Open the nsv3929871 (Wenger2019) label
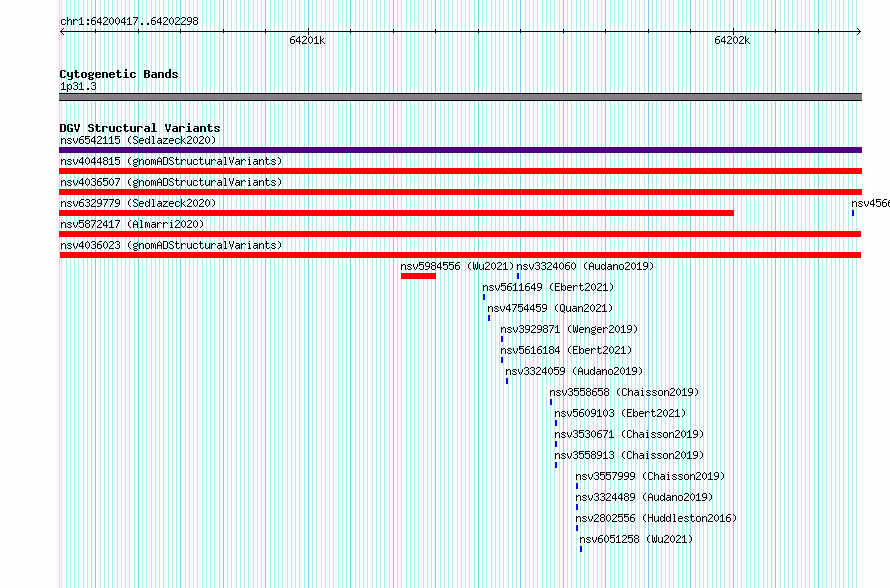This screenshot has width=890, height=588. (x=569, y=329)
